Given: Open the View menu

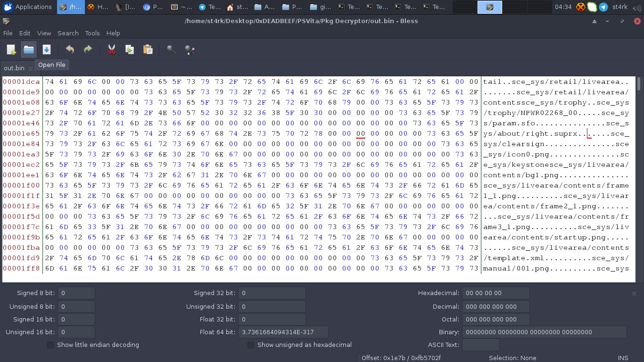Looking at the screenshot, I should coord(44,33).
